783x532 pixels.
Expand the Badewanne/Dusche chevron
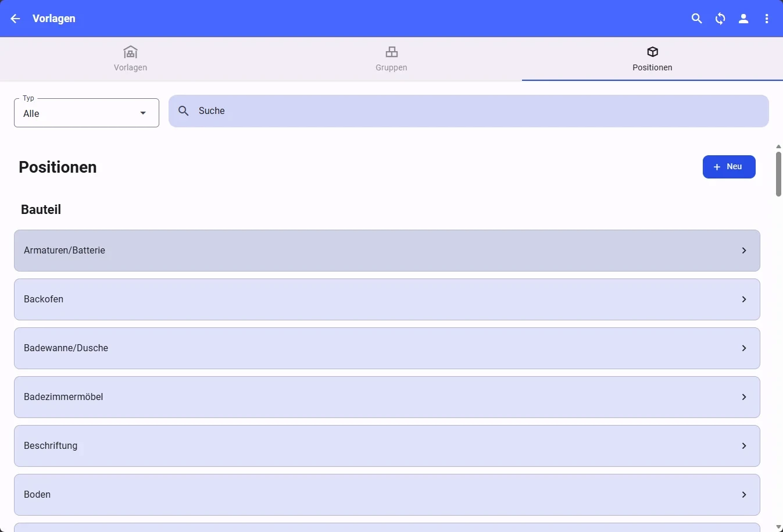click(744, 348)
